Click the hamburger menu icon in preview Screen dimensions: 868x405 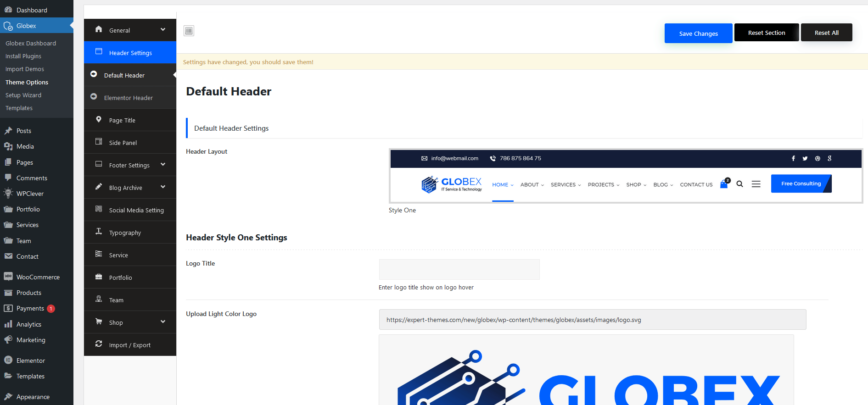pos(756,184)
